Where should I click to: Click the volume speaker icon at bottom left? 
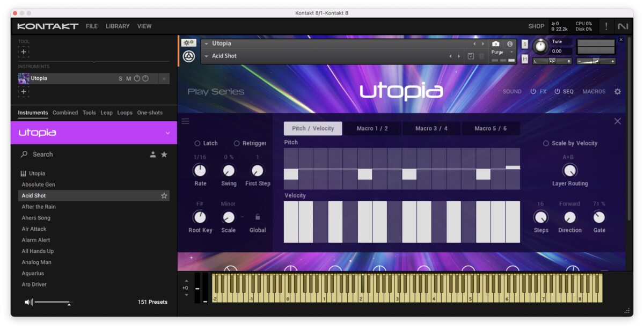pos(28,302)
